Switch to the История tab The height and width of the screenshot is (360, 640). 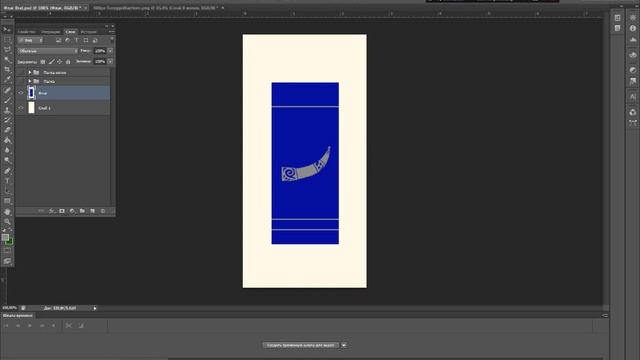tap(89, 31)
